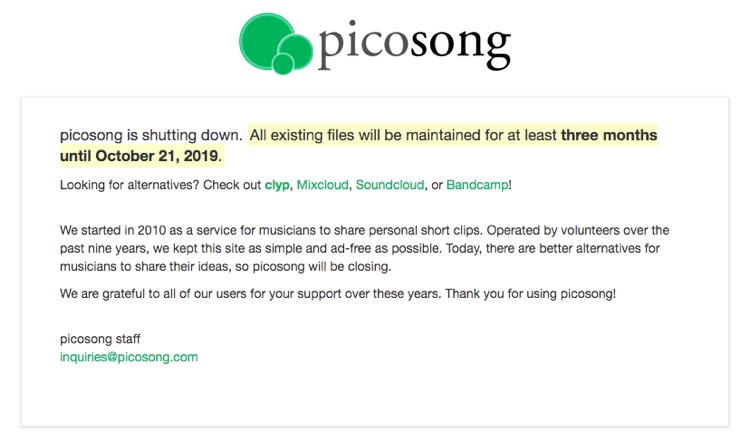
Task: Click the empty card area below the email address
Action: (x=375, y=395)
